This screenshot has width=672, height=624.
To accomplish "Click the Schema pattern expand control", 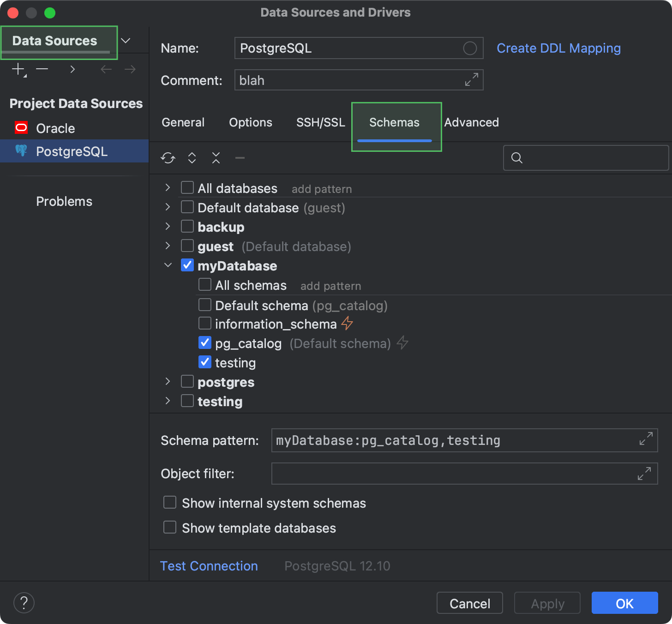I will [x=646, y=440].
